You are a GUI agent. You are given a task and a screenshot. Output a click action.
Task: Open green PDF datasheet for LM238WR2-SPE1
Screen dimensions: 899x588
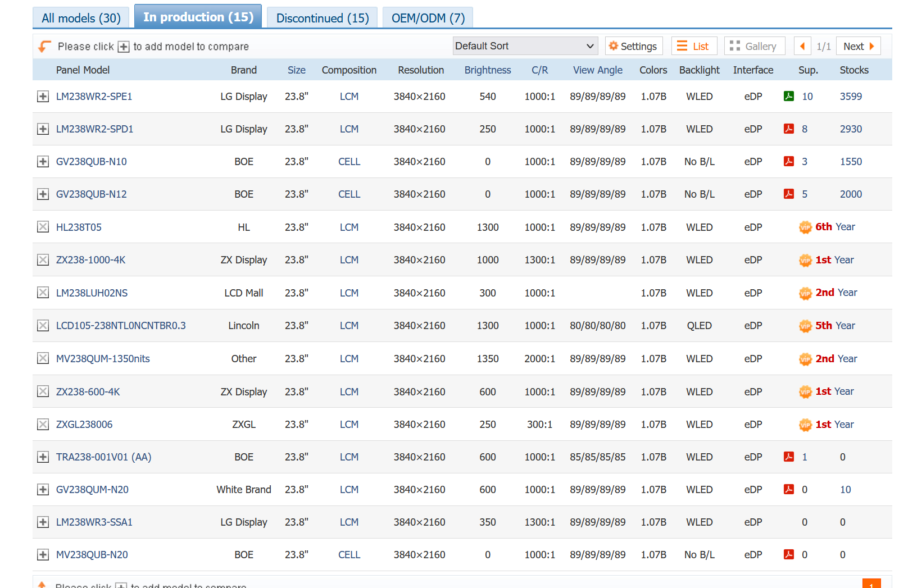[789, 96]
